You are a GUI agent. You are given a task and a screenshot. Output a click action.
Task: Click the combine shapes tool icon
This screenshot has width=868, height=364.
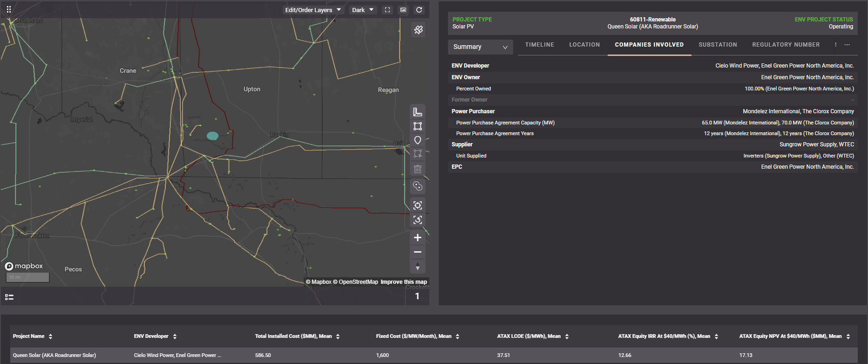(x=418, y=186)
